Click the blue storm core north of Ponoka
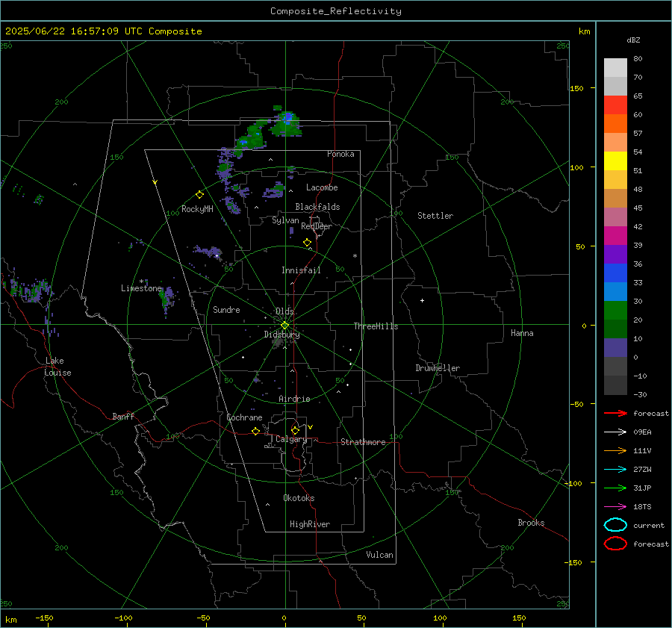The width and height of the screenshot is (672, 628). point(287,118)
